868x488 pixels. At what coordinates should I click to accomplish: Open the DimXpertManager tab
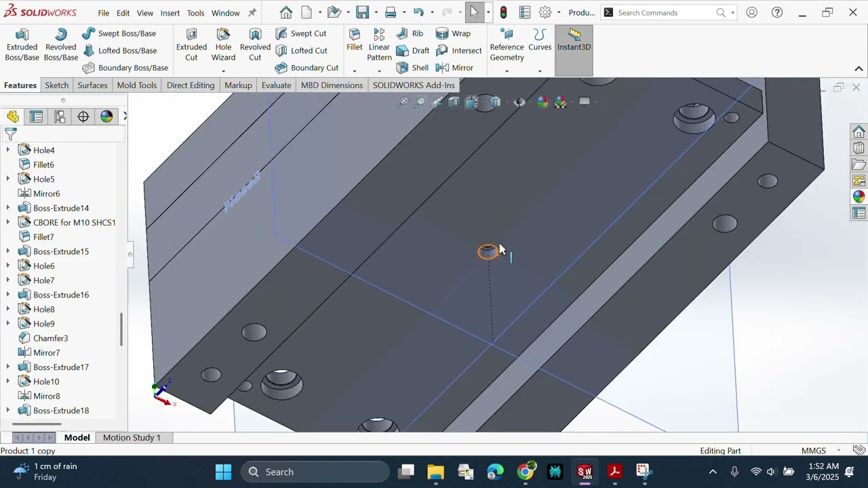[83, 117]
